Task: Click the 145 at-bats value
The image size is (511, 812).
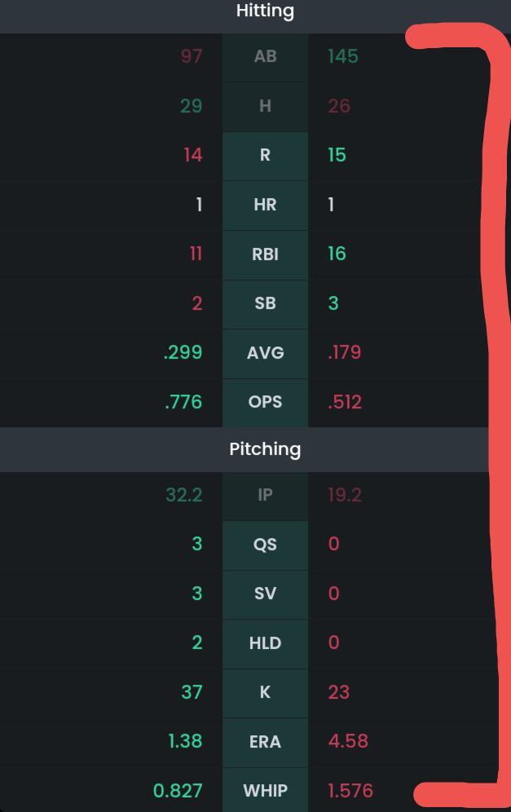Action: point(343,56)
